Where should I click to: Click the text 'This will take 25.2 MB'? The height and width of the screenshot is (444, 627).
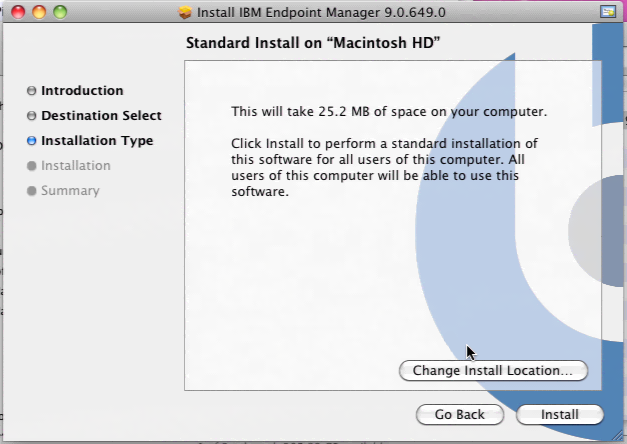[300, 111]
